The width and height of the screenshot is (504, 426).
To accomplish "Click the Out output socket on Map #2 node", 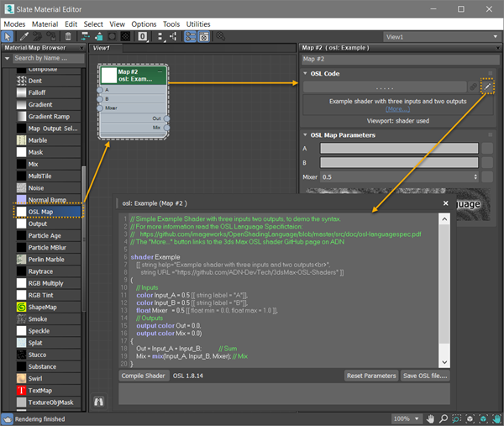I will 166,118.
